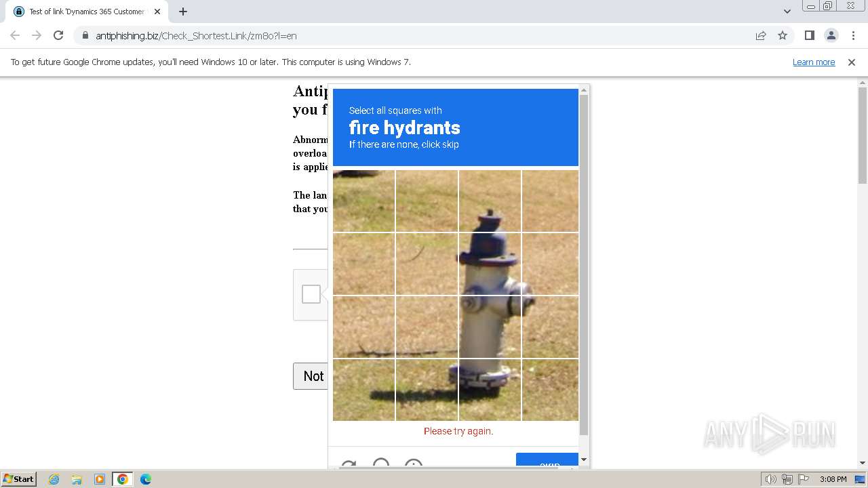Viewport: 868px width, 488px height.
Task: Open the Windows Start menu
Action: coord(18,479)
